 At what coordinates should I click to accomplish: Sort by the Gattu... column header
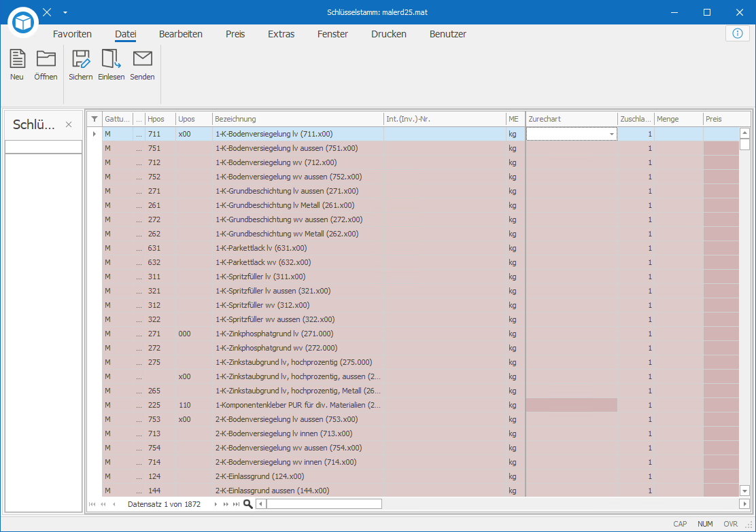pos(117,119)
